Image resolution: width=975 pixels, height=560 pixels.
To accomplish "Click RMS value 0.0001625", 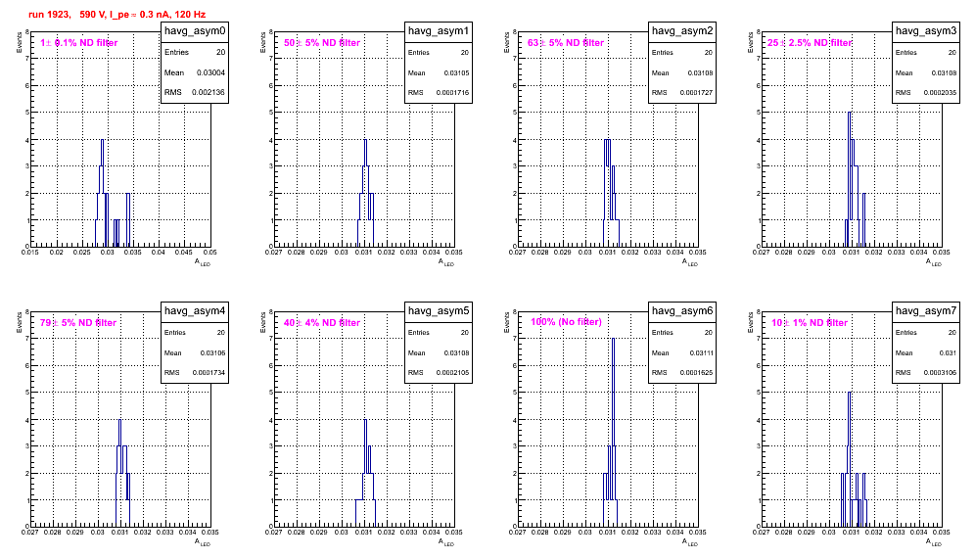I will [x=696, y=373].
